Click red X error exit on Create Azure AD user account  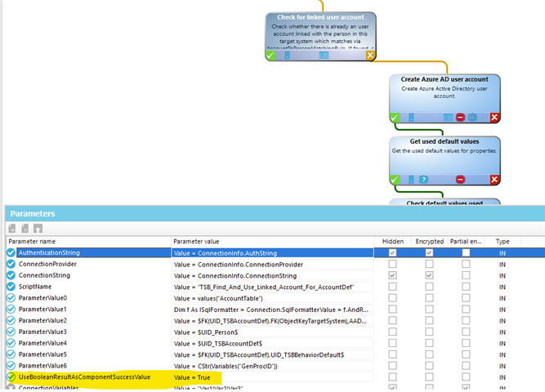pyautogui.click(x=494, y=118)
